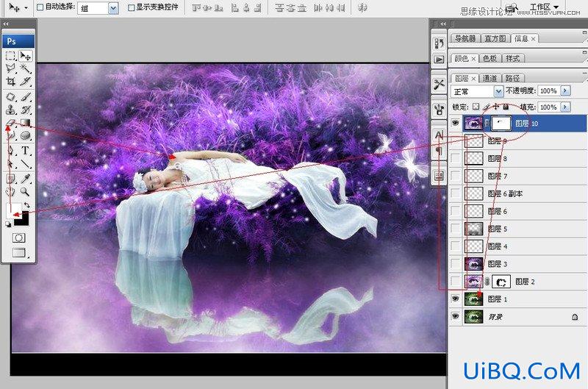Select the Notes tool

[10, 179]
